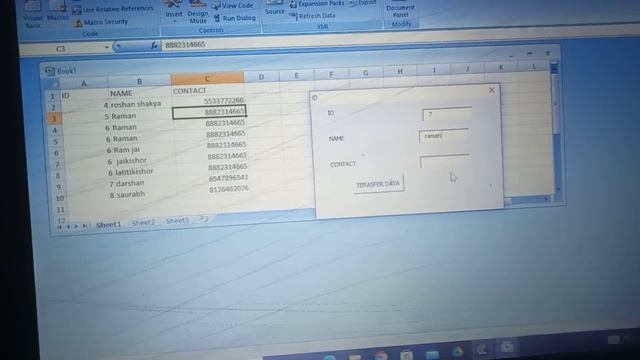Click the CONTACT header cell

pyautogui.click(x=208, y=90)
